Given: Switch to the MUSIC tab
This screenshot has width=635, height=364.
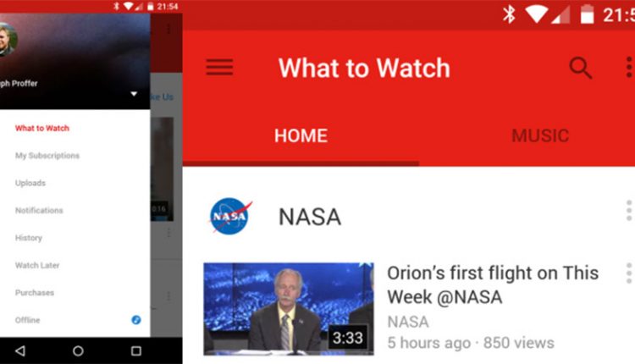Looking at the screenshot, I should 540,135.
